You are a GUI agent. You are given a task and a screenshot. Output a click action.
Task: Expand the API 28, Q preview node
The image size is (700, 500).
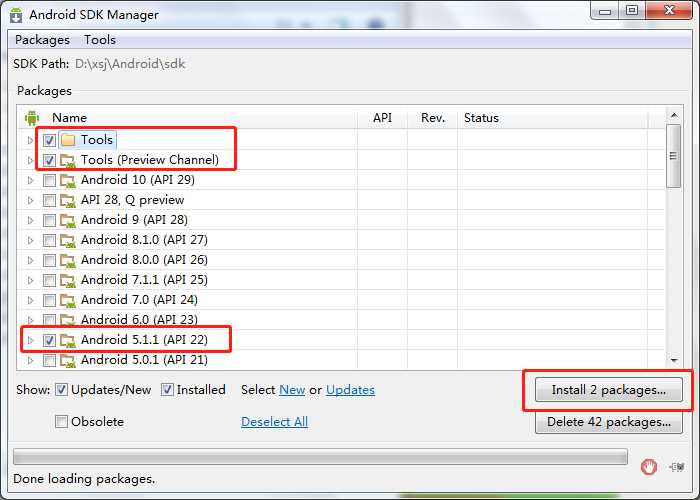(x=30, y=200)
